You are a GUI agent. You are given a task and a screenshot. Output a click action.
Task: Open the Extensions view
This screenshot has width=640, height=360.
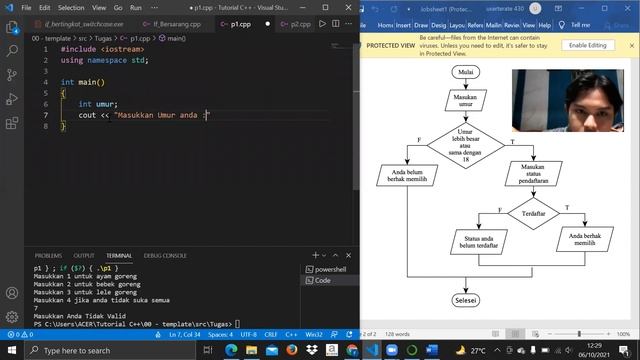12,123
